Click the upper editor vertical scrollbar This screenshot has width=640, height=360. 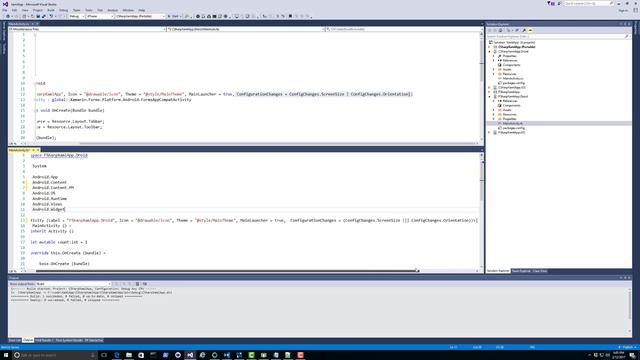pos(482,87)
